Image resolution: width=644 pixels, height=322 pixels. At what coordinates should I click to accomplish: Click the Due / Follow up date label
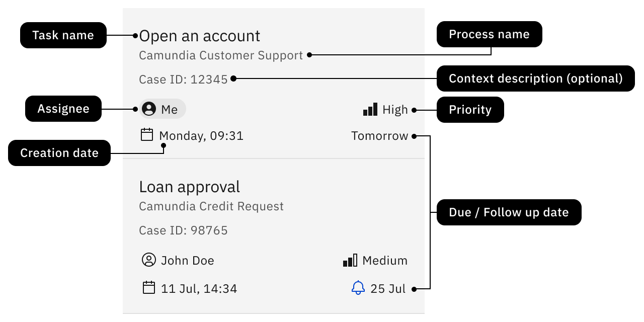click(509, 212)
